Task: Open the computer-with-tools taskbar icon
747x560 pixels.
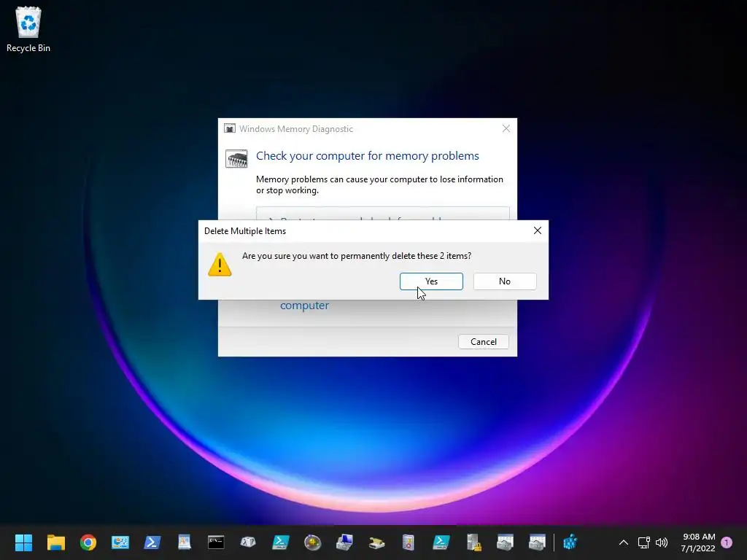Action: click(344, 542)
